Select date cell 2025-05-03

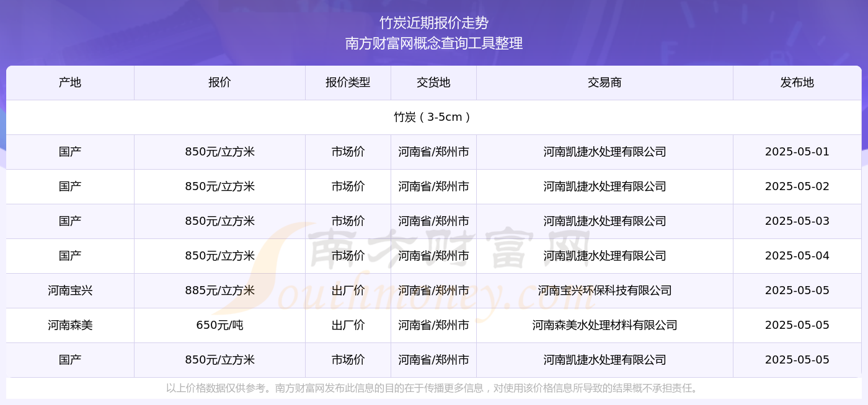(x=797, y=221)
